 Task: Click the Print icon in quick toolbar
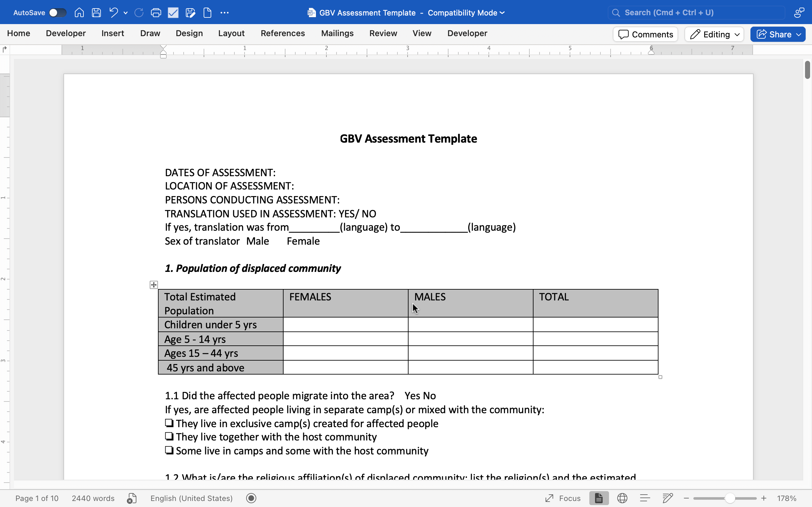156,13
